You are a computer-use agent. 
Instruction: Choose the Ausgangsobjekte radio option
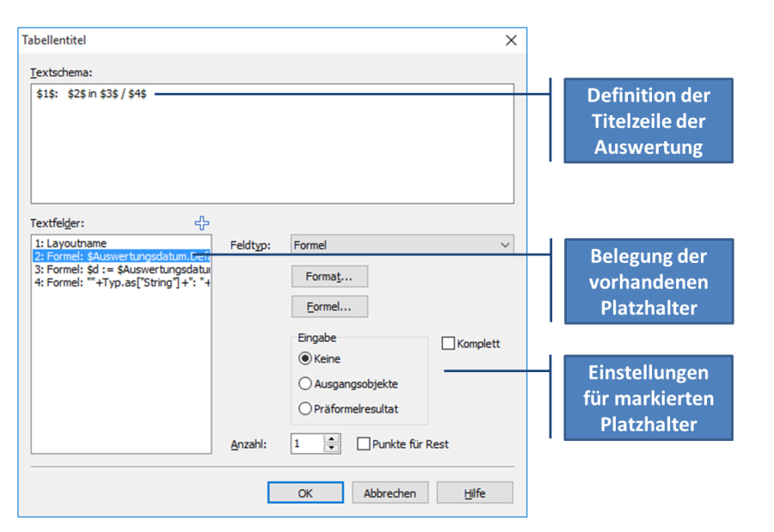coord(305,384)
